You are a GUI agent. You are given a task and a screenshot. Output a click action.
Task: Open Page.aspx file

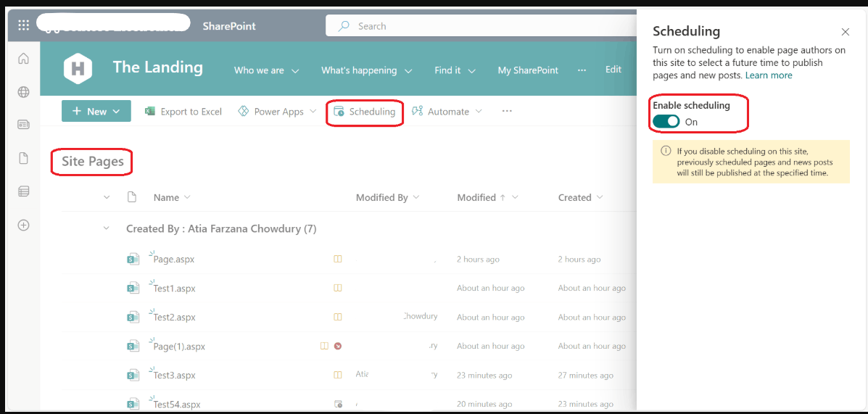click(x=174, y=259)
